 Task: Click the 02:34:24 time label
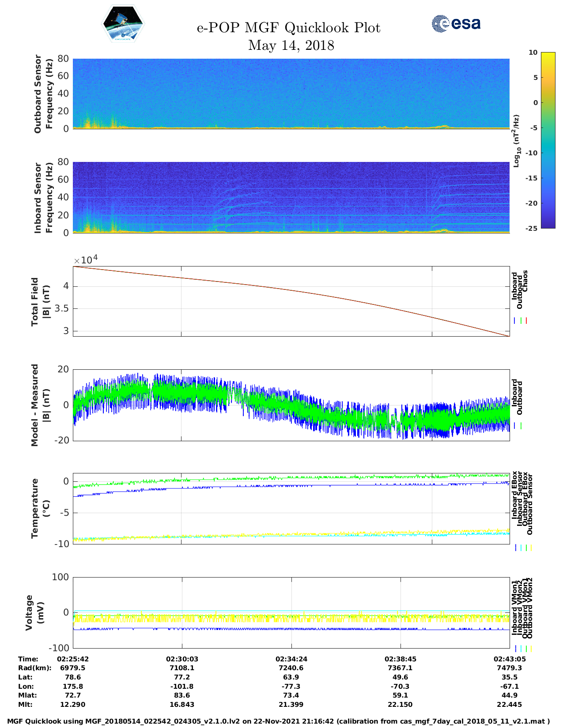[x=291, y=659]
